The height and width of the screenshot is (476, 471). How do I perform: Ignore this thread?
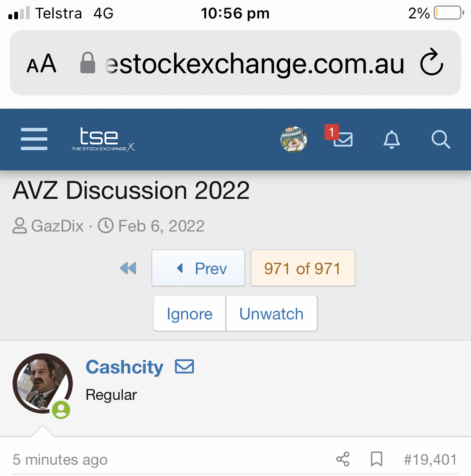click(x=190, y=313)
